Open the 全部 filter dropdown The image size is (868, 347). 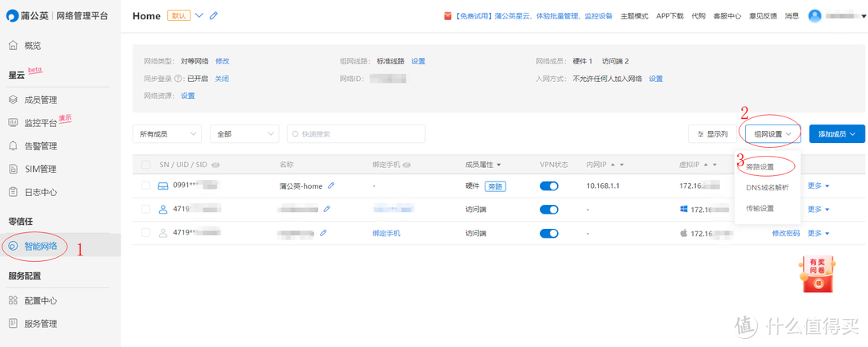pyautogui.click(x=244, y=134)
